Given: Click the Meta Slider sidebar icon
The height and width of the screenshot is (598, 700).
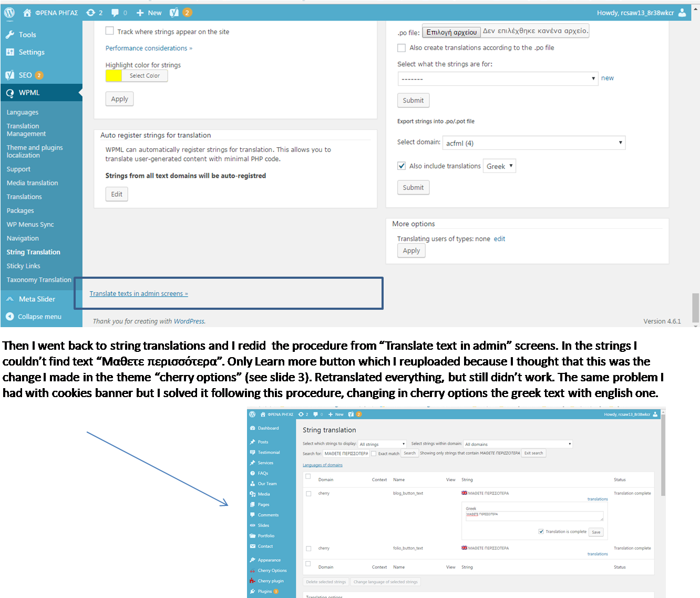Looking at the screenshot, I should coord(10,299).
